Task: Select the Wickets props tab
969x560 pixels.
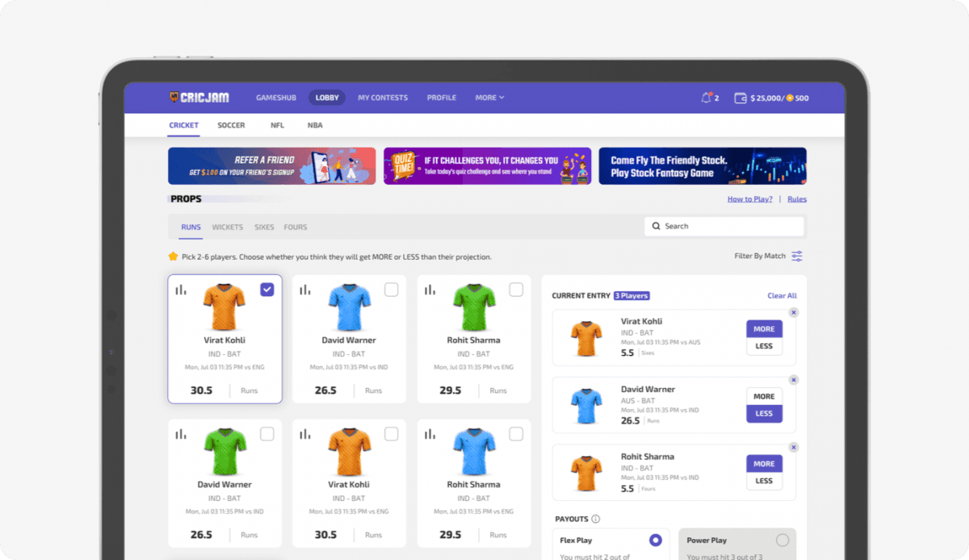Action: click(x=228, y=227)
